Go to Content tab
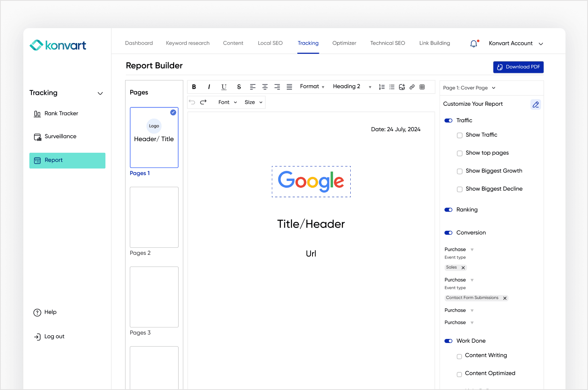Viewport: 588px width, 390px height. click(x=233, y=43)
